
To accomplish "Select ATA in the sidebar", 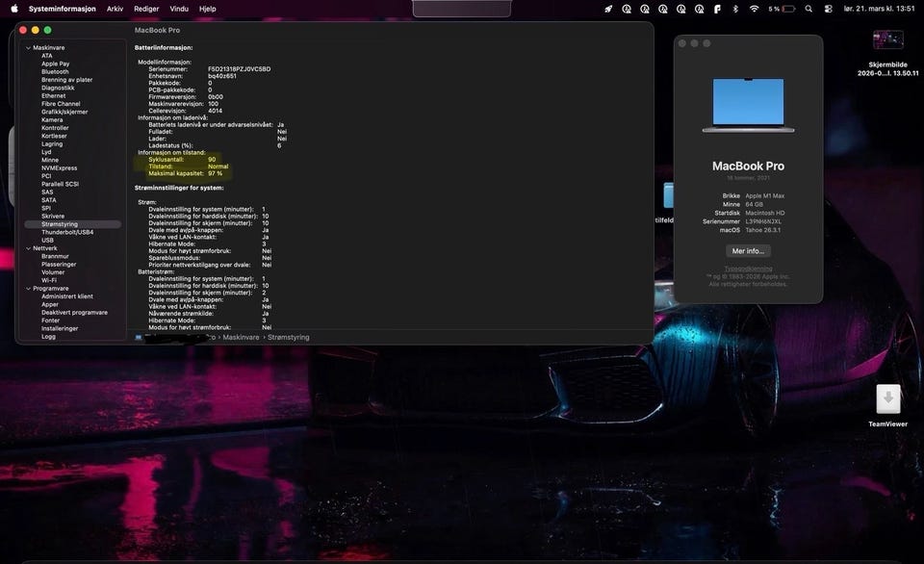I will click(x=46, y=56).
